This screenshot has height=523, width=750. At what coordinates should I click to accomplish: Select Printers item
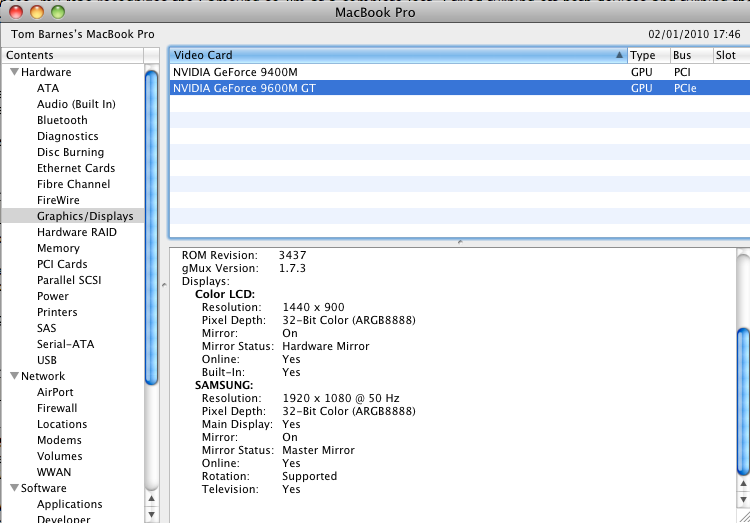[57, 312]
